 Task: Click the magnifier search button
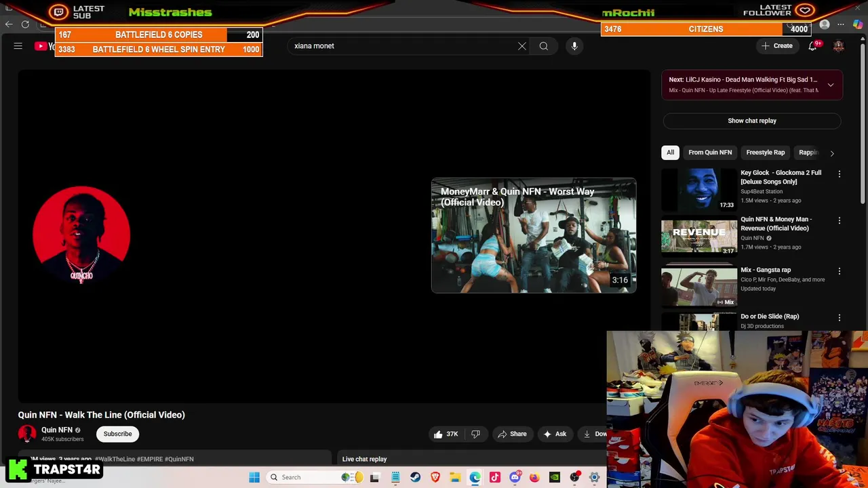[544, 46]
